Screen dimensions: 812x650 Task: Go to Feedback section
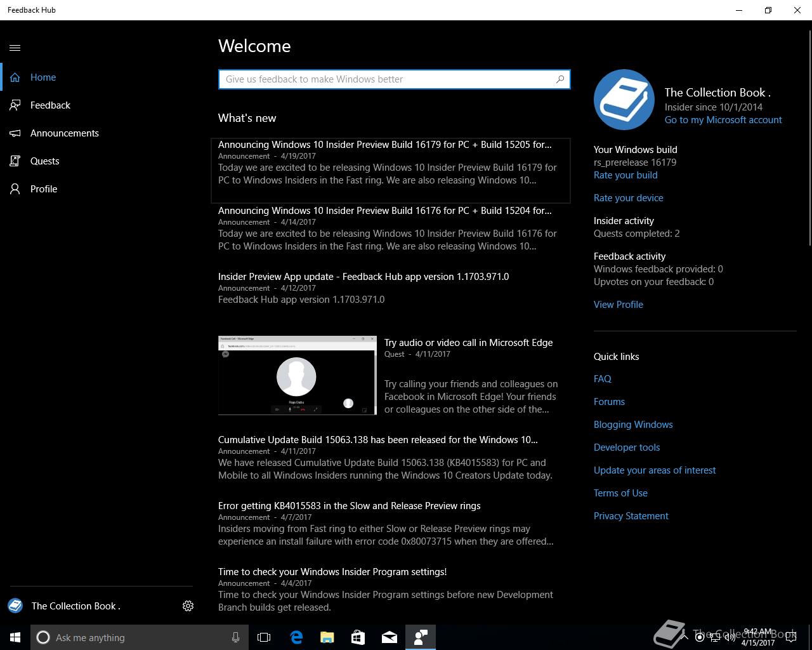coord(101,105)
